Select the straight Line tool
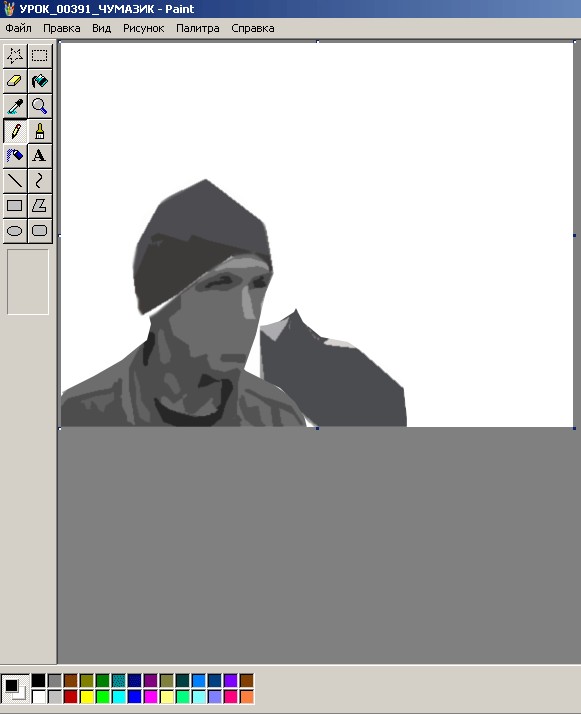This screenshot has width=581, height=714. (15, 181)
